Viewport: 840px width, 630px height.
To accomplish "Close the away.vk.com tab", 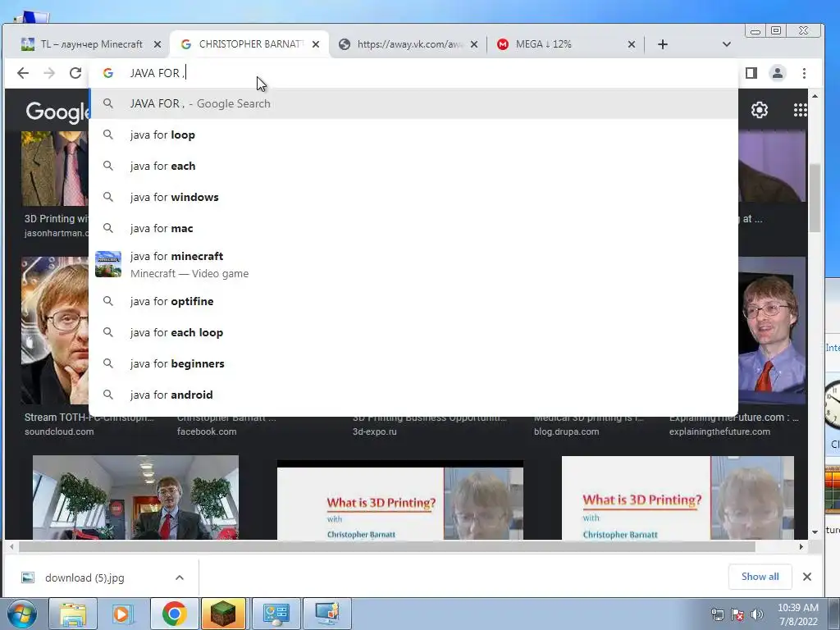I will [x=473, y=44].
